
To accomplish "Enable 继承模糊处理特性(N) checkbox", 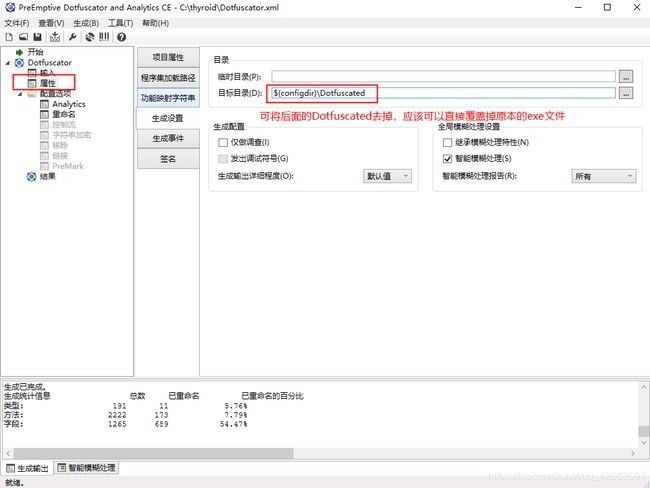I will tap(447, 143).
